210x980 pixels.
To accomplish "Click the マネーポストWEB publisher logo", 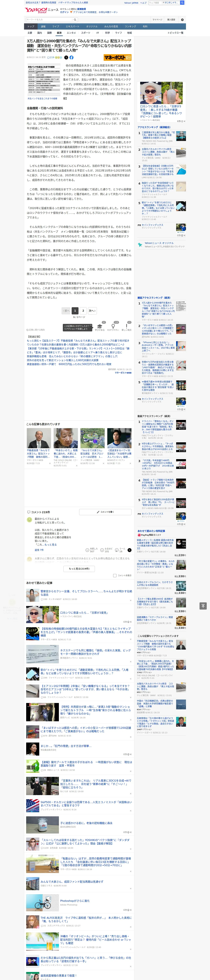I will [117, 57].
